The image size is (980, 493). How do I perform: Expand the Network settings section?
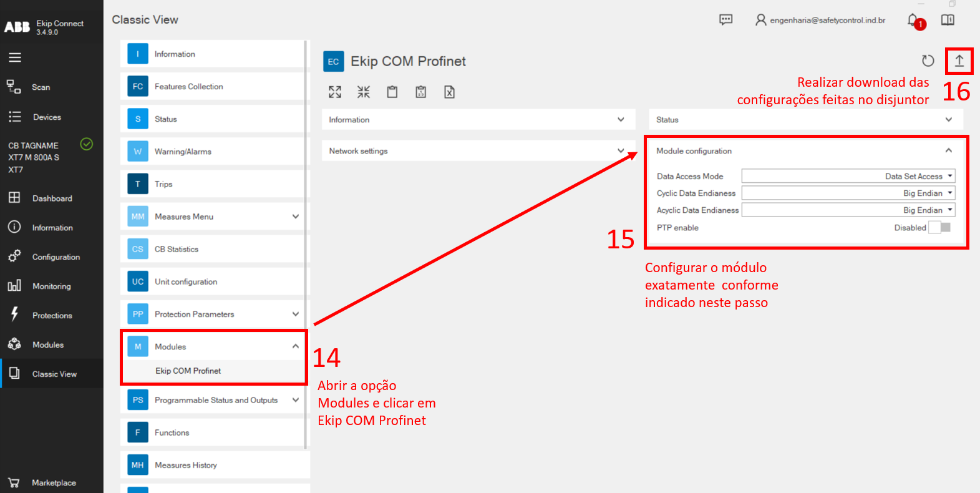478,151
